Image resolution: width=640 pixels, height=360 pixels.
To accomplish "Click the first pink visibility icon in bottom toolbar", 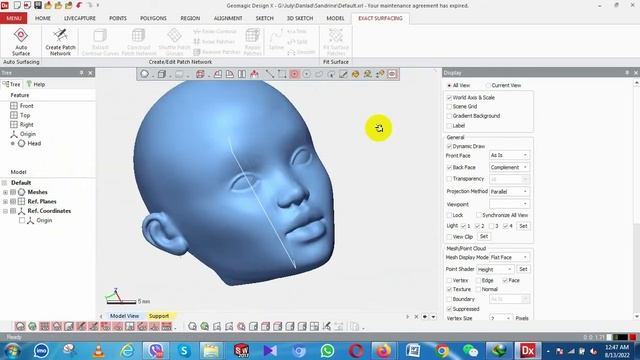I will (x=20, y=326).
